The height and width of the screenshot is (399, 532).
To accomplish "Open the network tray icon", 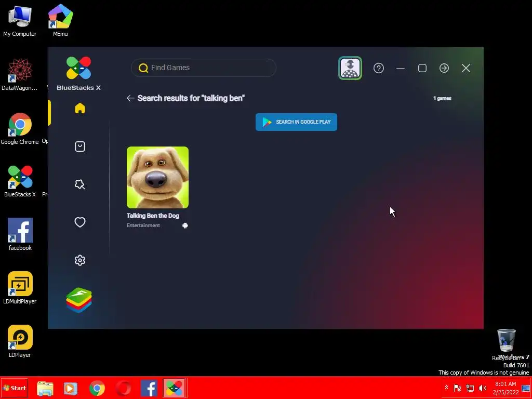I will [470, 388].
